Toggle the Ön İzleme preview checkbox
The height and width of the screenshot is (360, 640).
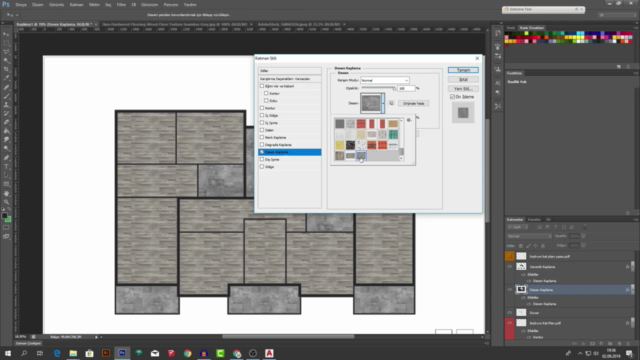click(452, 97)
